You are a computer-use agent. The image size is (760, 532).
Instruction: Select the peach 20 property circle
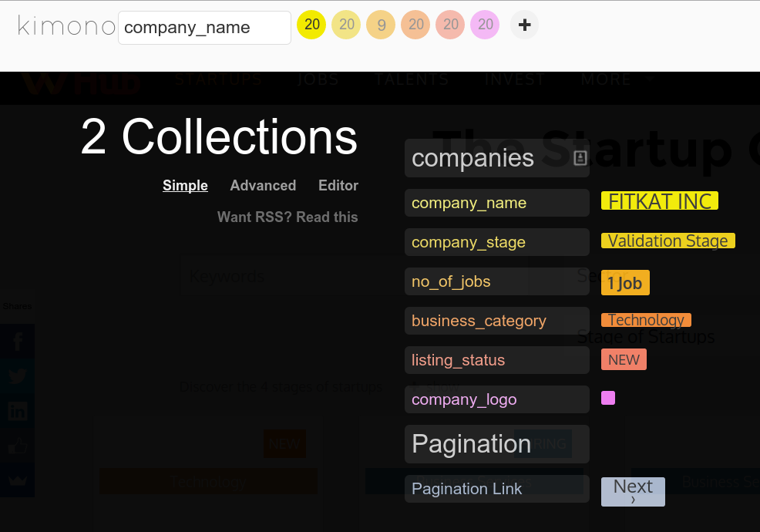pyautogui.click(x=415, y=25)
